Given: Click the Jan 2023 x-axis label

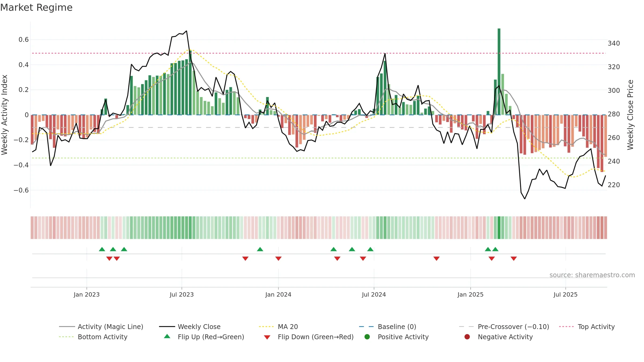Looking at the screenshot, I should click(87, 294).
